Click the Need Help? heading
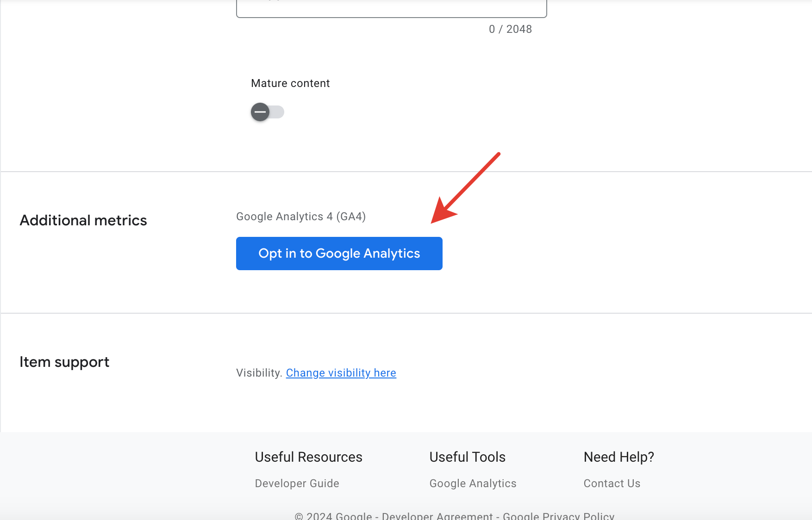Screen dimensions: 812x520 coord(618,457)
